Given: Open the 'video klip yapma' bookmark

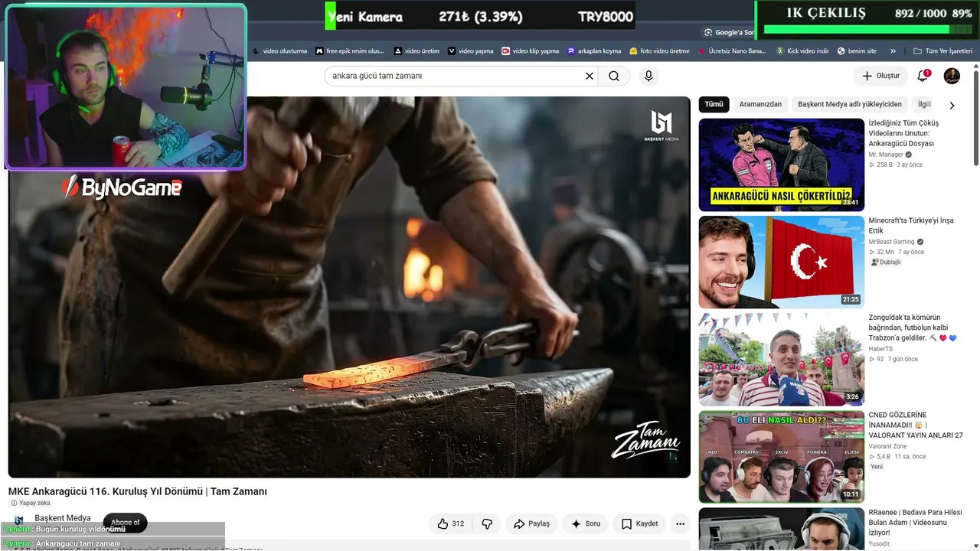Looking at the screenshot, I should [x=531, y=51].
